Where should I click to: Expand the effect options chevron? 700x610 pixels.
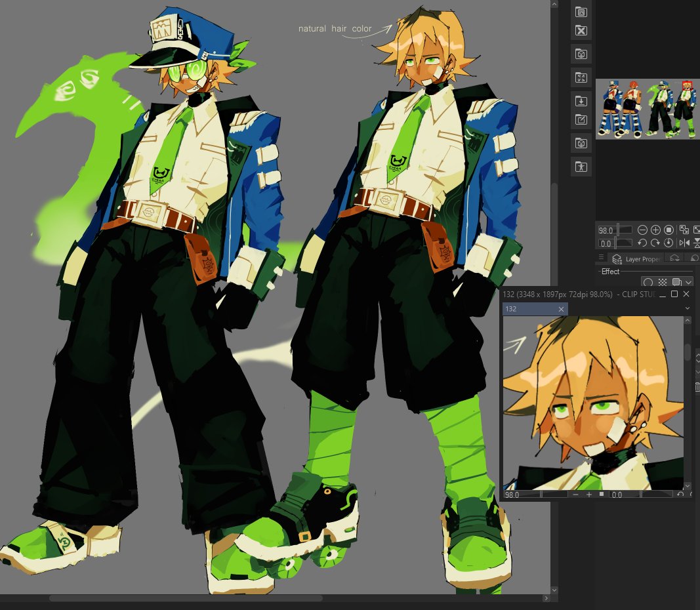688,282
